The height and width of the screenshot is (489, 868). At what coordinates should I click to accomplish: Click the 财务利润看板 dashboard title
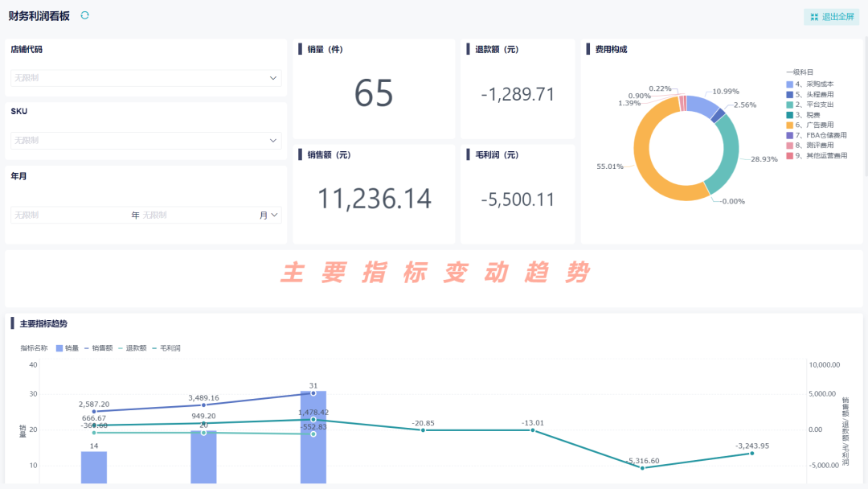point(39,16)
